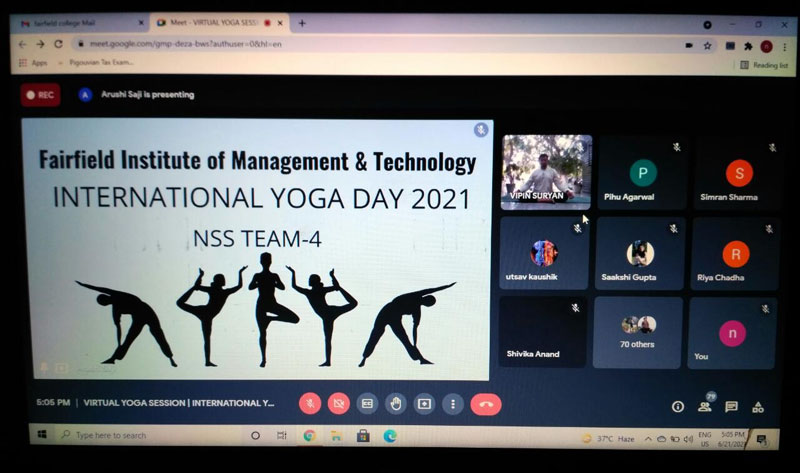Select Riya Chadha participant tile
The width and height of the screenshot is (800, 473).
tap(735, 254)
